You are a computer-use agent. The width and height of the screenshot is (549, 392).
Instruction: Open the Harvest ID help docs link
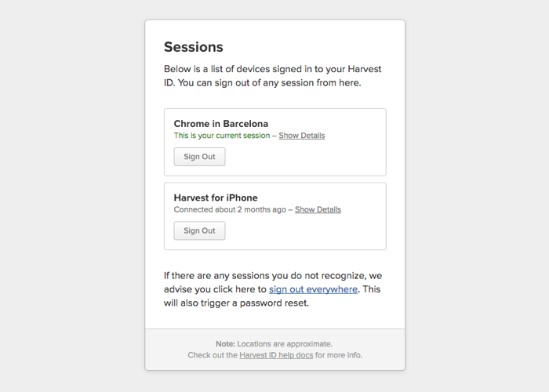pyautogui.click(x=276, y=355)
